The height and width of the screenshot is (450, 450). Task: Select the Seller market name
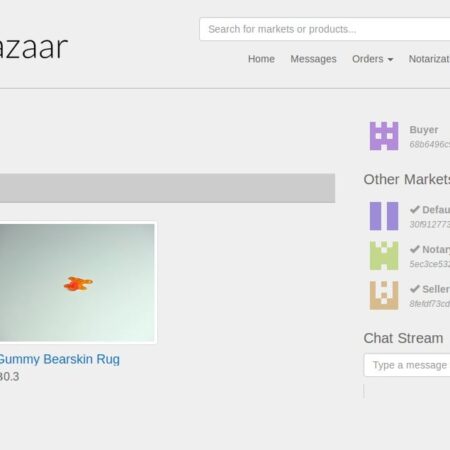(436, 289)
